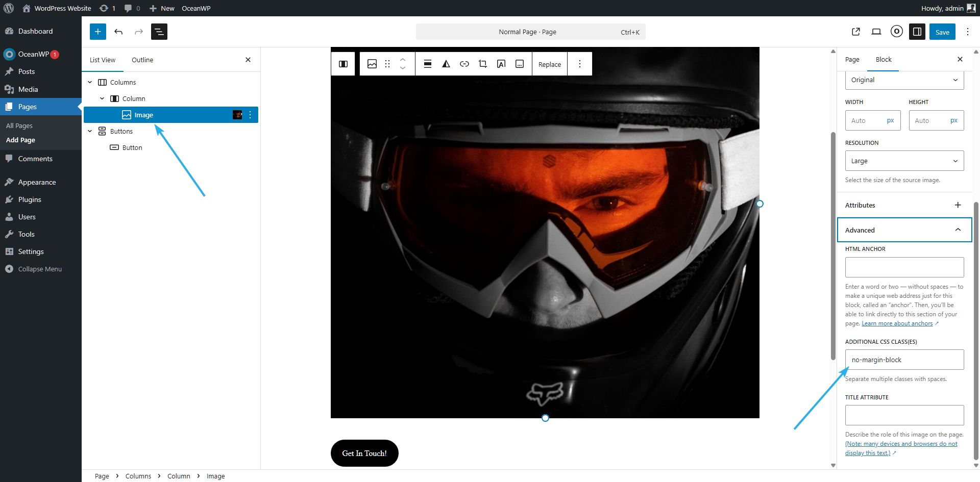This screenshot has height=482, width=980.
Task: Click the Get In Touch! button
Action: click(x=364, y=453)
